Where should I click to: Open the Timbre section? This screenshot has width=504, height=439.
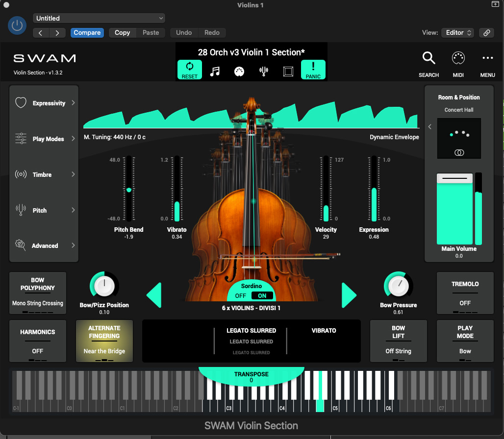[45, 174]
